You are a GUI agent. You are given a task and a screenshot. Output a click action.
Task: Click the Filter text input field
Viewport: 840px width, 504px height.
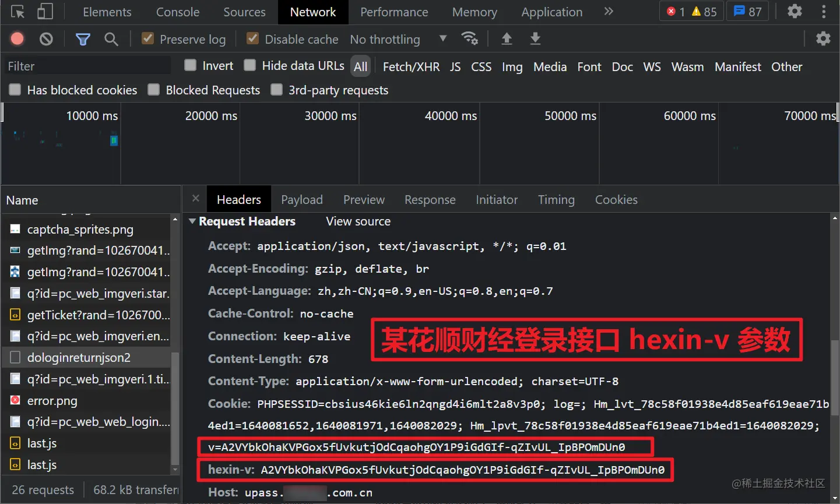87,66
